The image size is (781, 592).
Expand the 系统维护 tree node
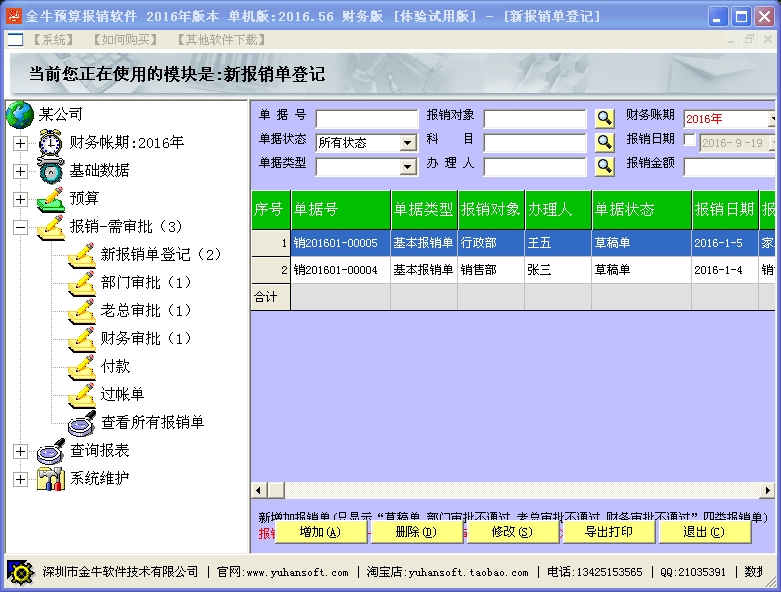tap(20, 479)
